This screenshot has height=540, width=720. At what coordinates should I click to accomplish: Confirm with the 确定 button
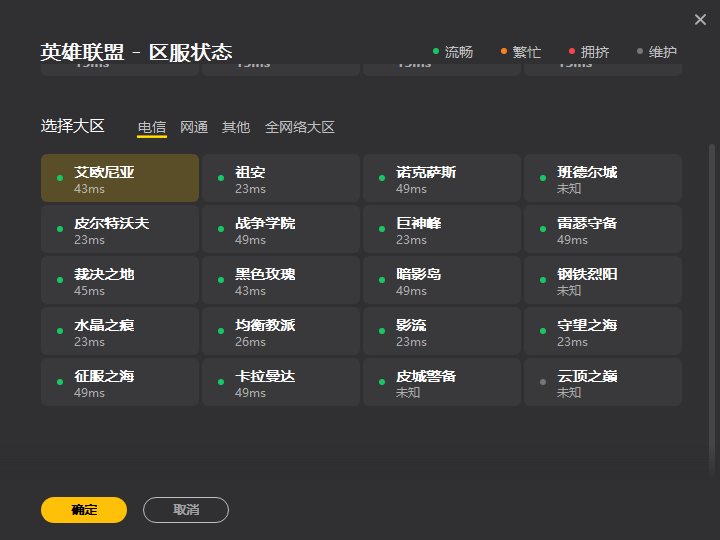pos(84,510)
